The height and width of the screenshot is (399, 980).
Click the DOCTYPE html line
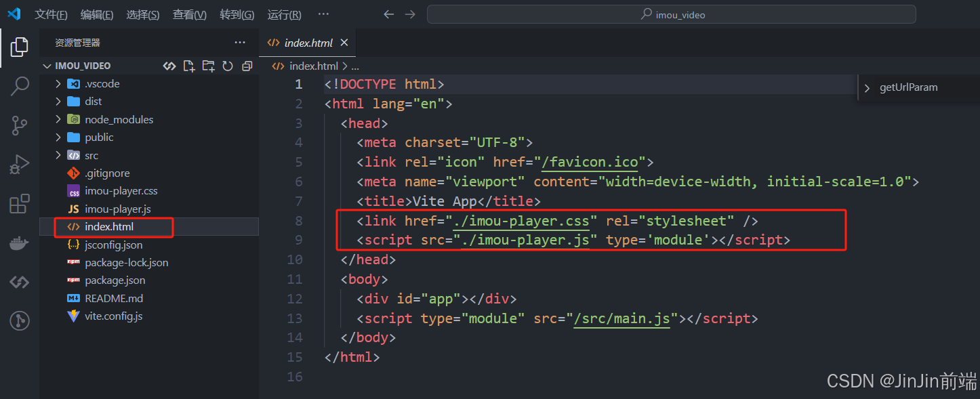[384, 85]
